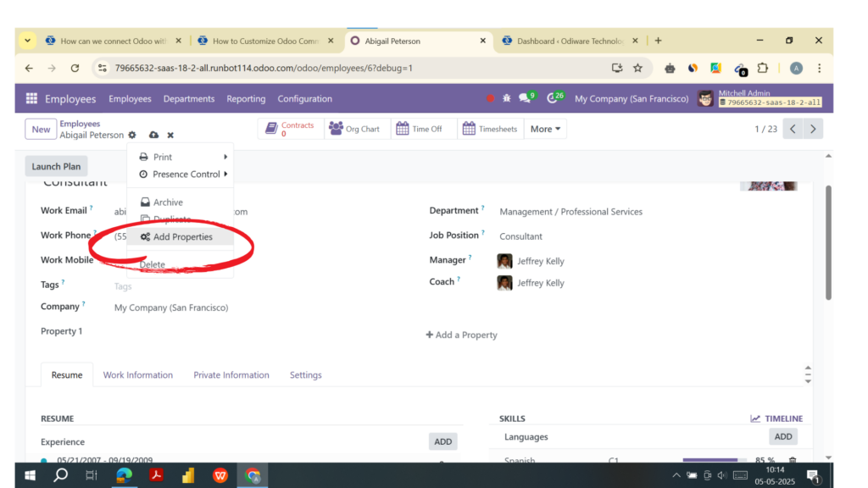Viewport: 868px width, 488px height.
Task: Open Timesheets for this employee
Action: point(490,129)
